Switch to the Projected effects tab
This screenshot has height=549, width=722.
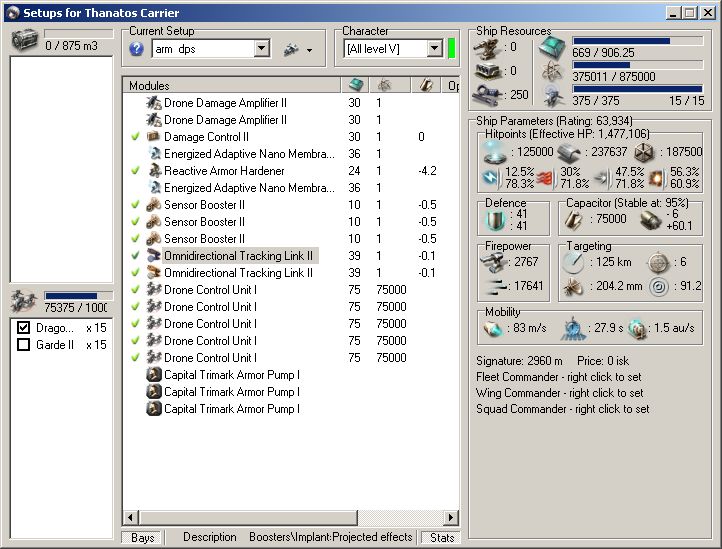click(373, 537)
